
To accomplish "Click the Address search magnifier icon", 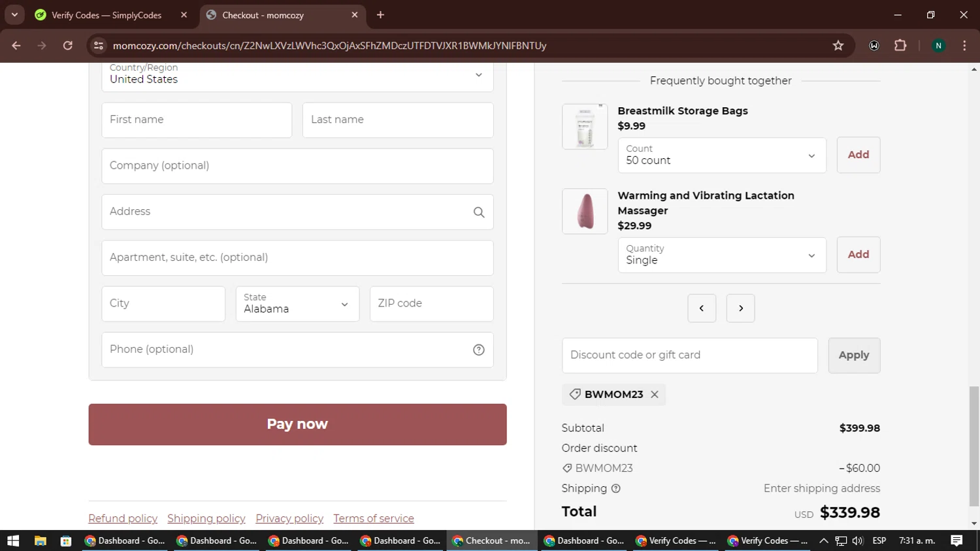I will 479,212.
